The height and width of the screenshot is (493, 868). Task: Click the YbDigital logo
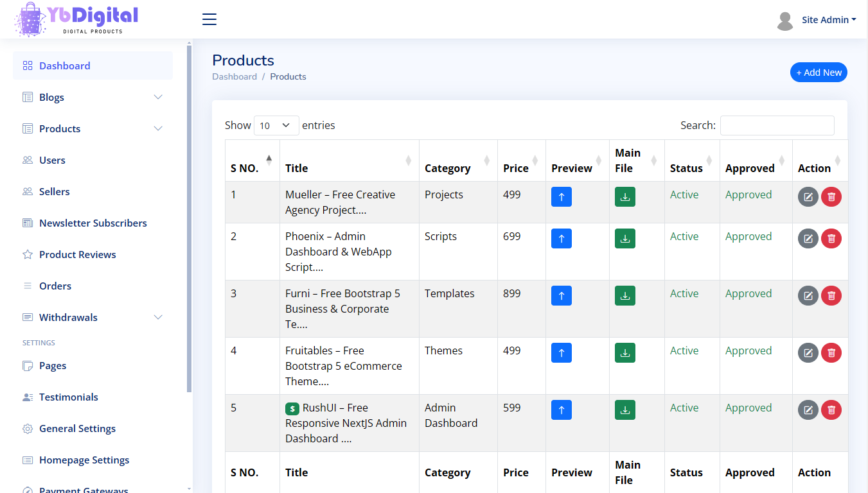[77, 19]
